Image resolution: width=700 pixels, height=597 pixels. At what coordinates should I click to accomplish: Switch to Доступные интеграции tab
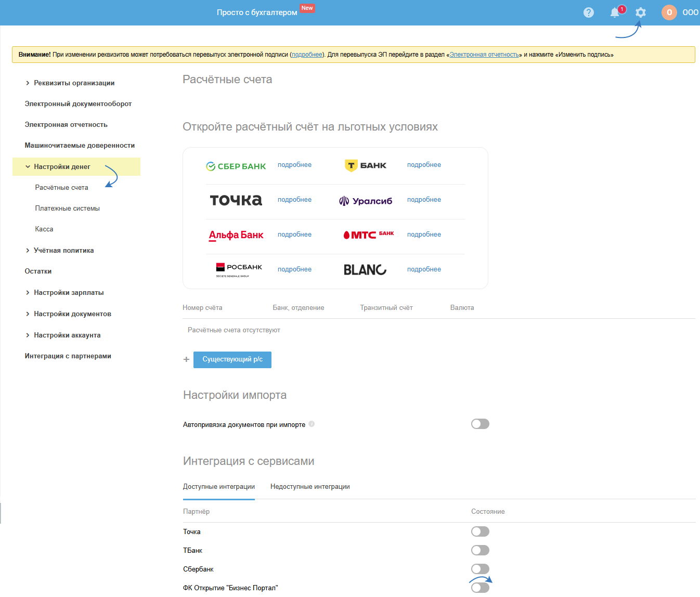tap(219, 487)
